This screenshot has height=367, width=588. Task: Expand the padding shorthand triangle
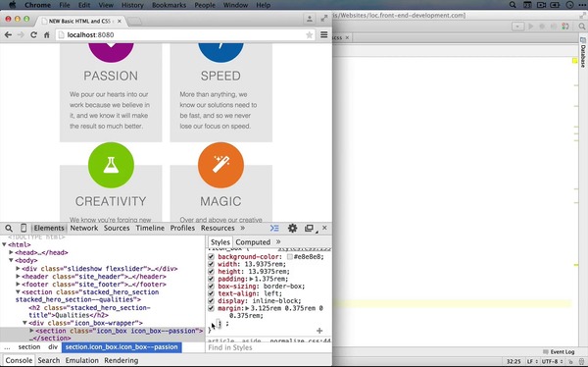point(251,279)
